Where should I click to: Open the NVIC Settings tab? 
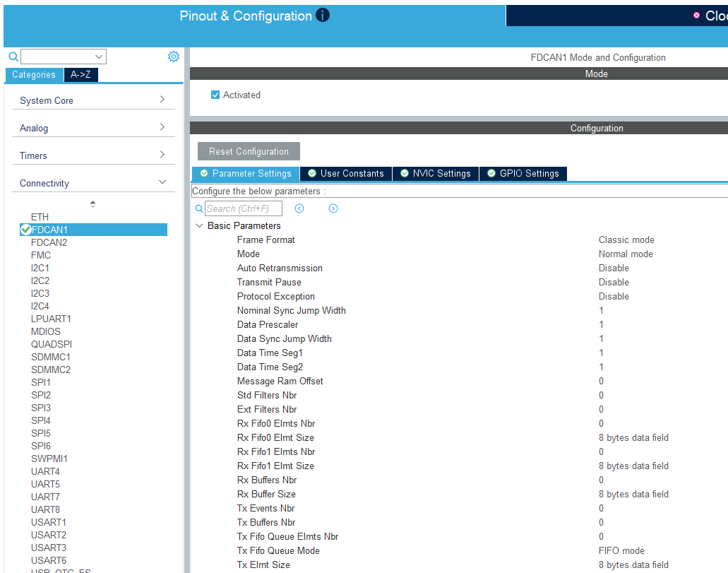pyautogui.click(x=436, y=174)
